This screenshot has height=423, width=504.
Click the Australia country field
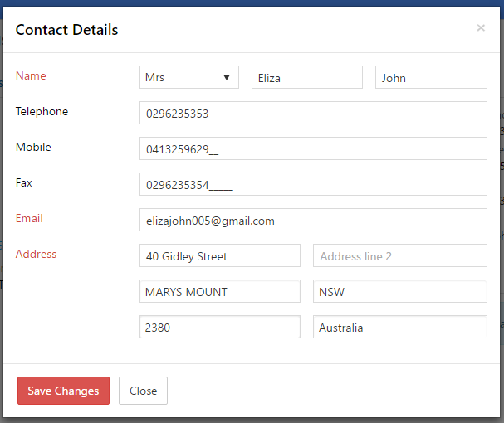tap(399, 327)
